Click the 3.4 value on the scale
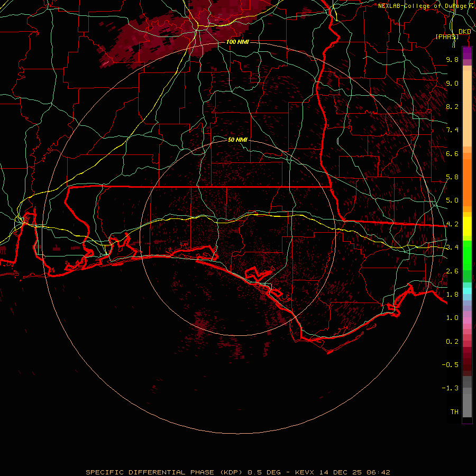 [x=452, y=248]
